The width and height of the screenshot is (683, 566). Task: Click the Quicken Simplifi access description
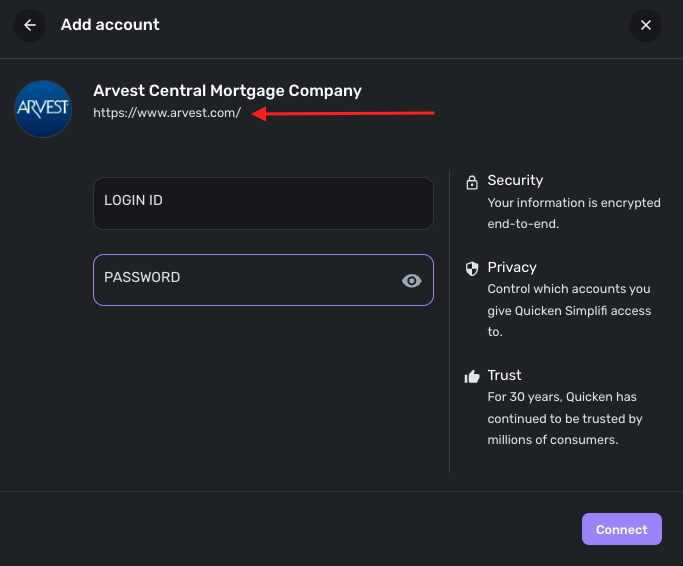tap(569, 310)
